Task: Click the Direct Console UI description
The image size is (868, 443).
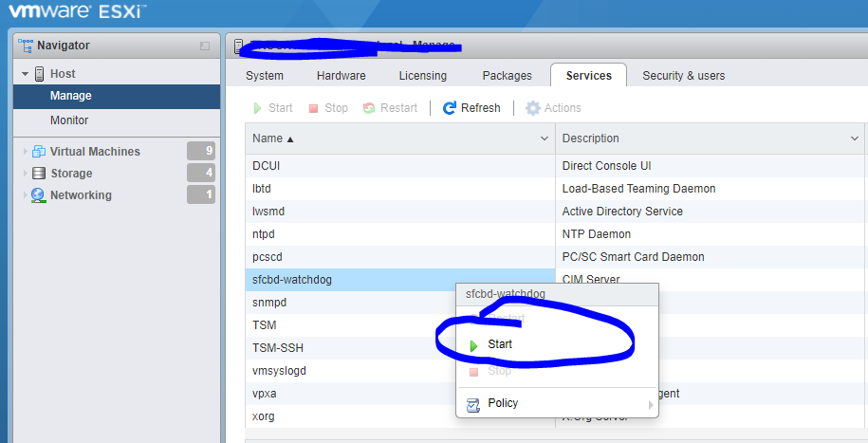Action: 606,166
